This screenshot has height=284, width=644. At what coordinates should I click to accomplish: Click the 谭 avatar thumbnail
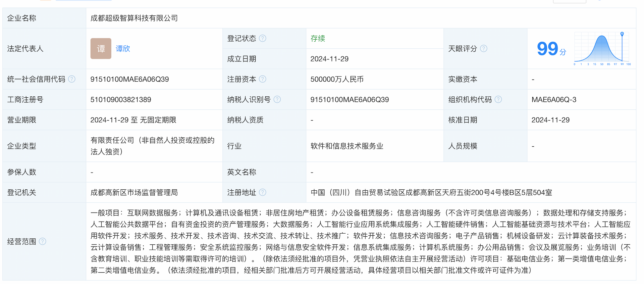pos(101,49)
